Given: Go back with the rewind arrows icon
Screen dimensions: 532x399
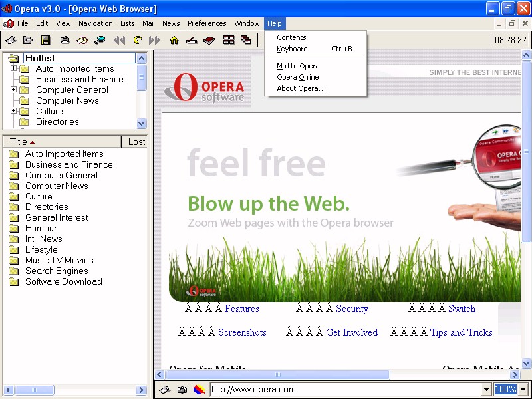Looking at the screenshot, I should [x=120, y=40].
